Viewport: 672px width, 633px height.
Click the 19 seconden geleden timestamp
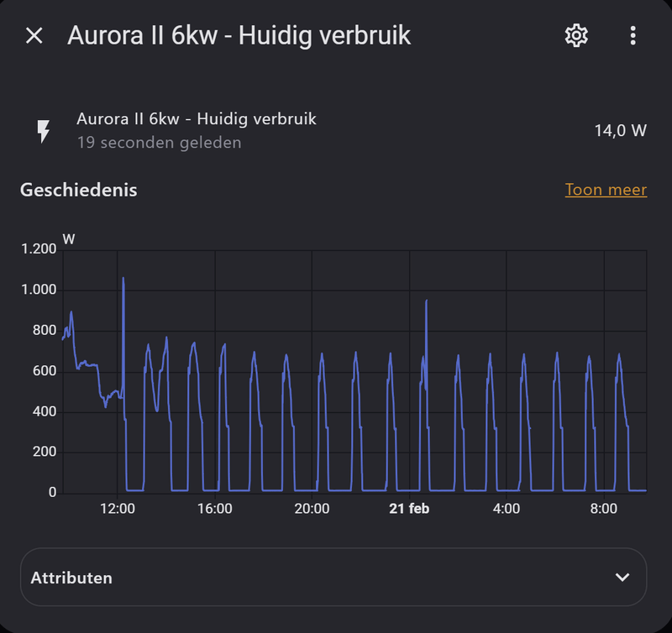pos(159,143)
